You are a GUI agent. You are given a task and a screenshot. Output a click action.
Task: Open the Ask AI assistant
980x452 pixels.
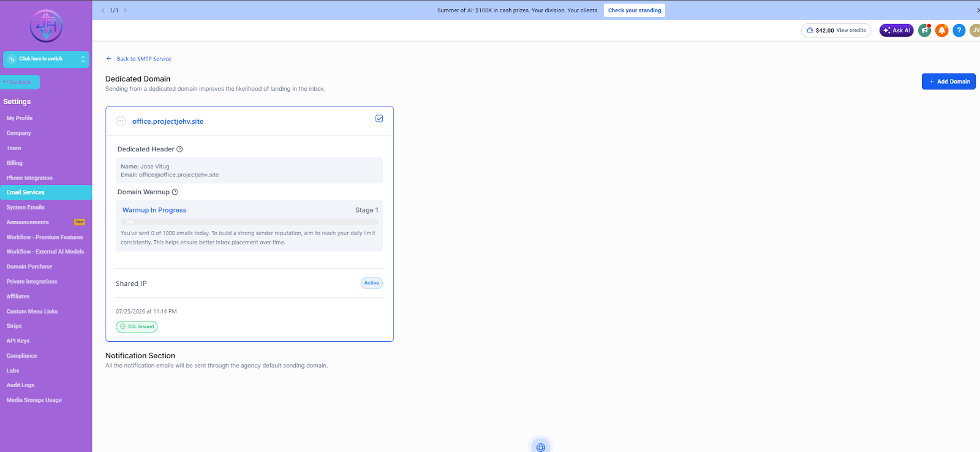point(897,30)
